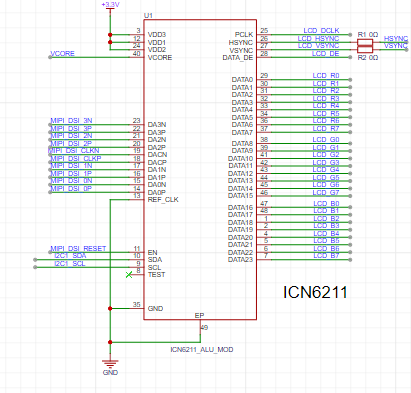Select the I2C1_SCL net label
Image resolution: width=411 pixels, height=393 pixels.
[70, 264]
